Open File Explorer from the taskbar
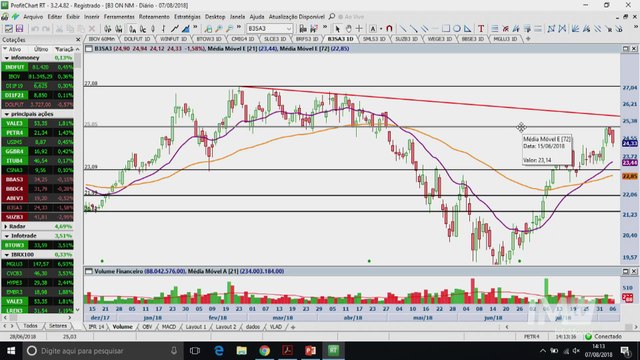The width and height of the screenshot is (640, 360). [x=242, y=351]
